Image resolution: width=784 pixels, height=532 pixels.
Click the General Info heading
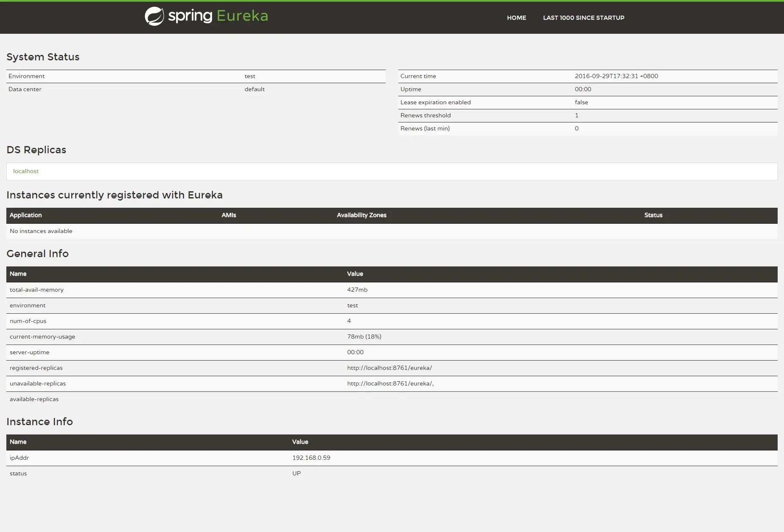point(38,253)
